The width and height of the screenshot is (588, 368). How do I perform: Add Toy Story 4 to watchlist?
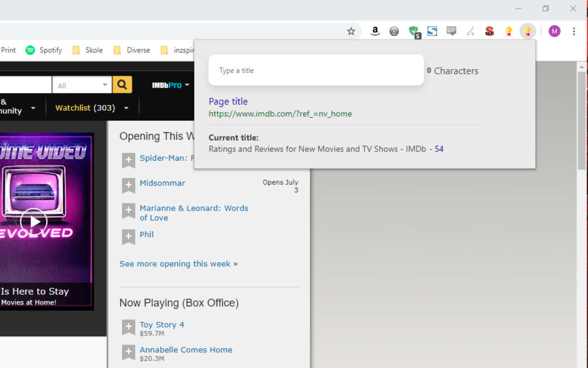(x=128, y=327)
